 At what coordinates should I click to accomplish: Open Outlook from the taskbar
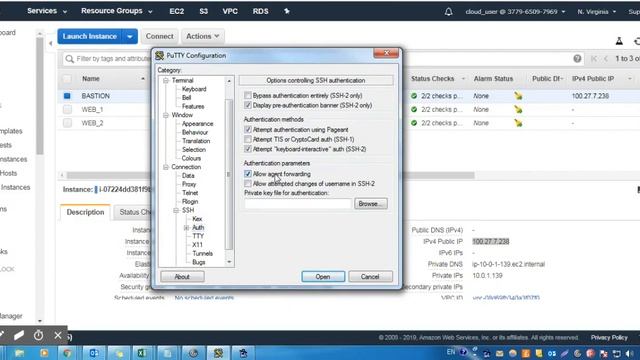click(x=93, y=353)
